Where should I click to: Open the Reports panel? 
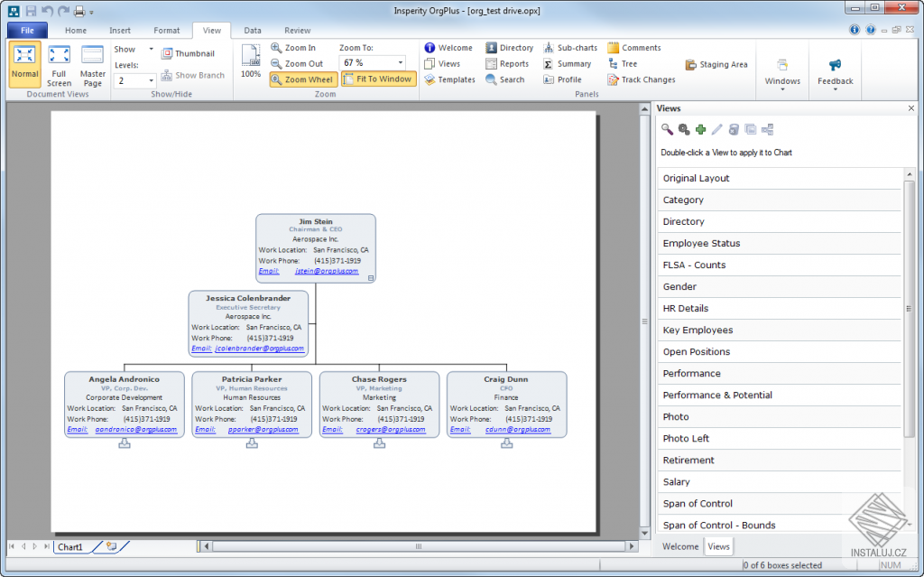[507, 64]
